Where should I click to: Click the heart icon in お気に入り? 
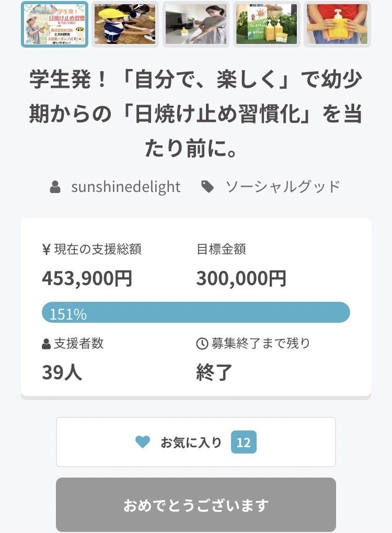click(x=143, y=442)
